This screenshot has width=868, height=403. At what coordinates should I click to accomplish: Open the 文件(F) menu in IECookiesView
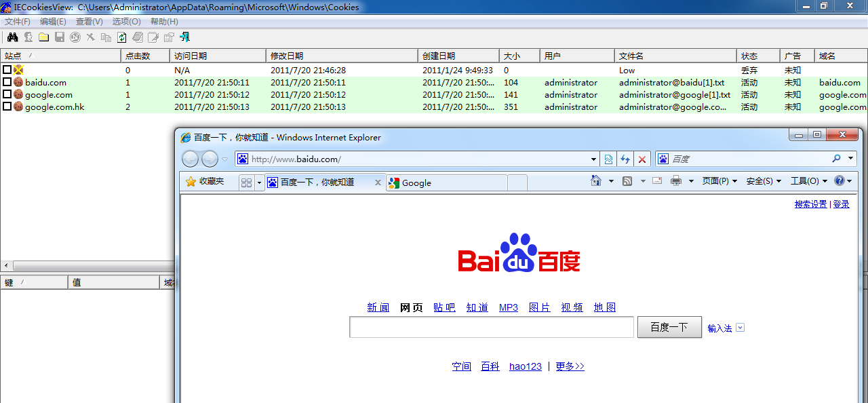coord(18,22)
